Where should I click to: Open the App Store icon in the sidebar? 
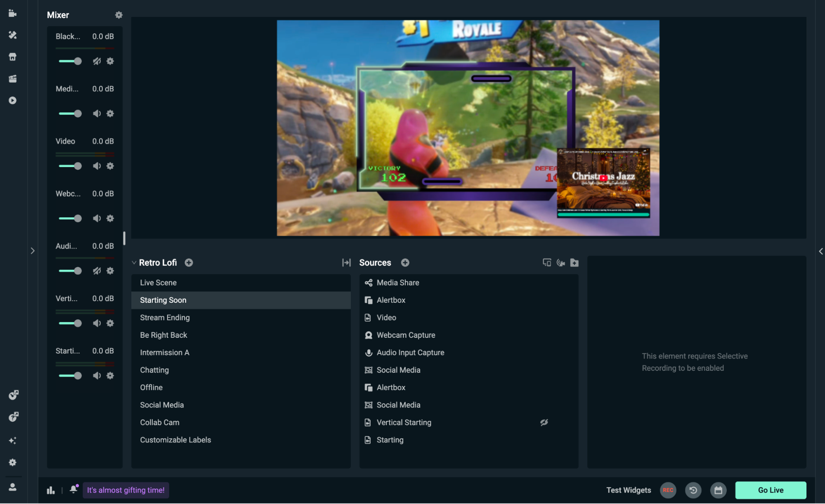point(12,57)
